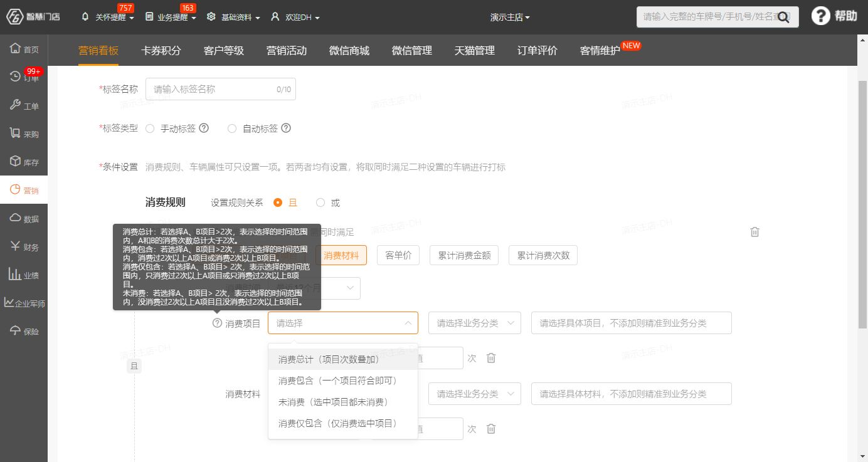Focus the 车牌号/手机号 search box
The height and width of the screenshot is (462, 868).
(x=717, y=17)
